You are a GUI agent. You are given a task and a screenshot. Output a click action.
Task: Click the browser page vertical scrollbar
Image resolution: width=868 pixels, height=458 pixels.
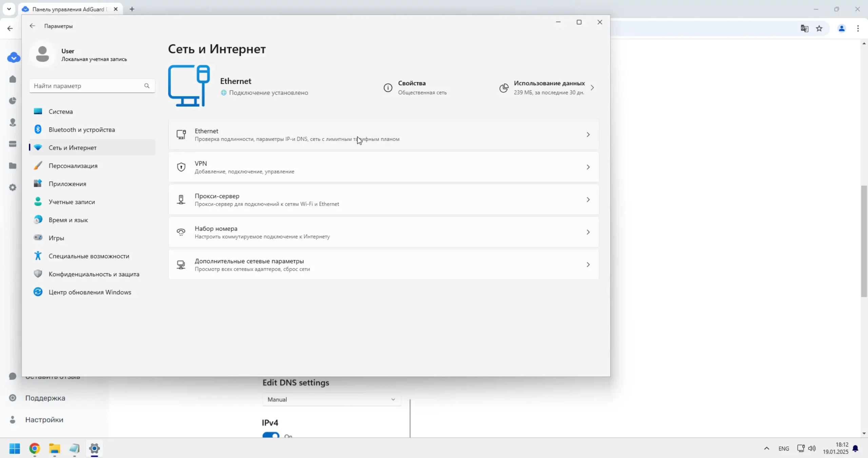coord(864,241)
